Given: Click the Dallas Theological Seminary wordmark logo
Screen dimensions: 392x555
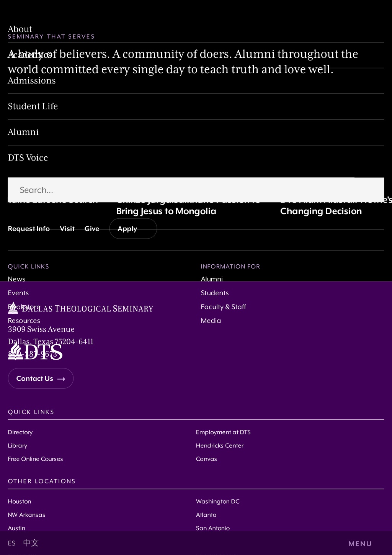Looking at the screenshot, I should 80,308.
